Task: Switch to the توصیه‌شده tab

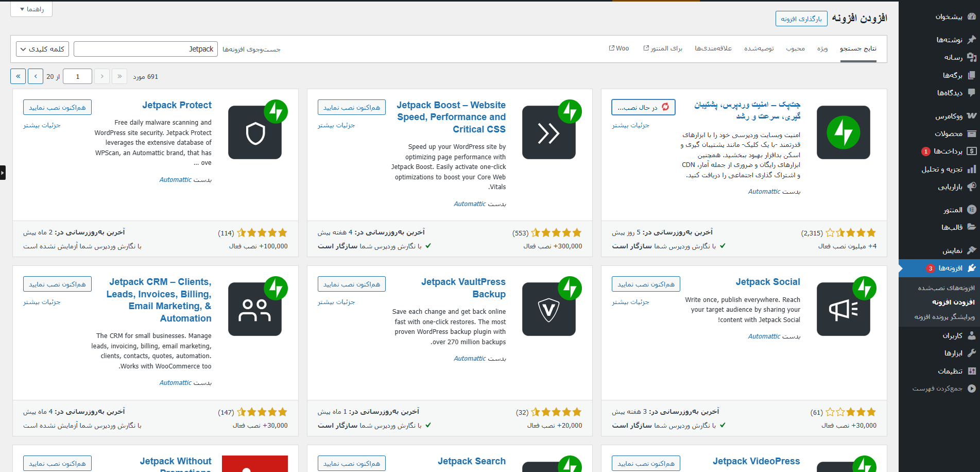Action: point(759,48)
